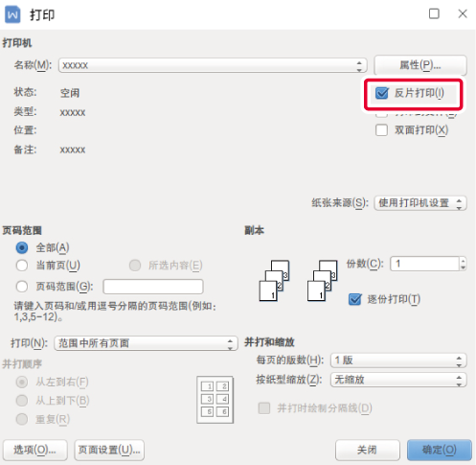Click in the page range text field
The width and height of the screenshot is (476, 465).
pos(153,287)
